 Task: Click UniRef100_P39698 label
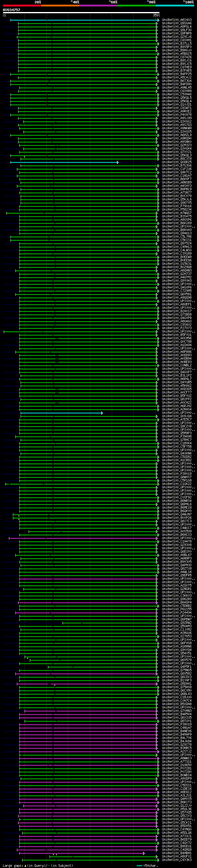click(x=177, y=436)
